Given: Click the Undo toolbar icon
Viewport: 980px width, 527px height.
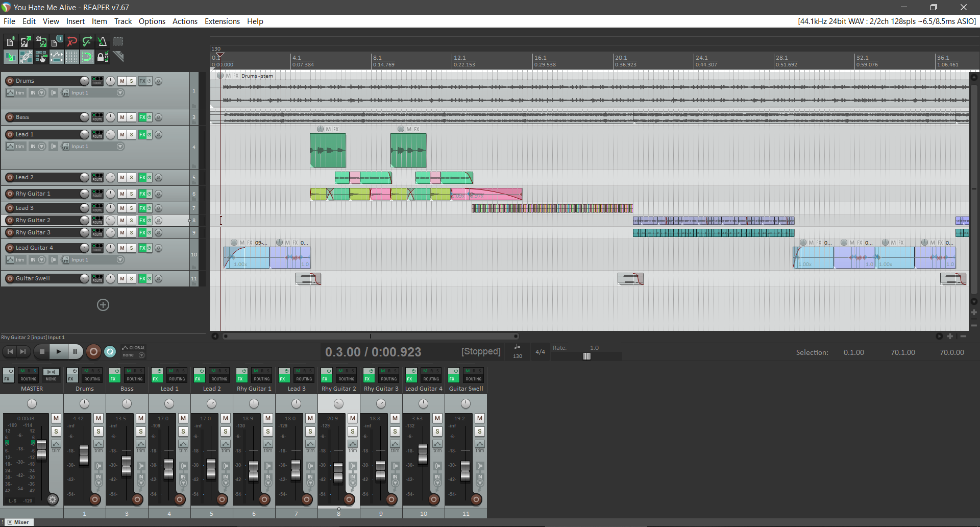Looking at the screenshot, I should point(72,42).
